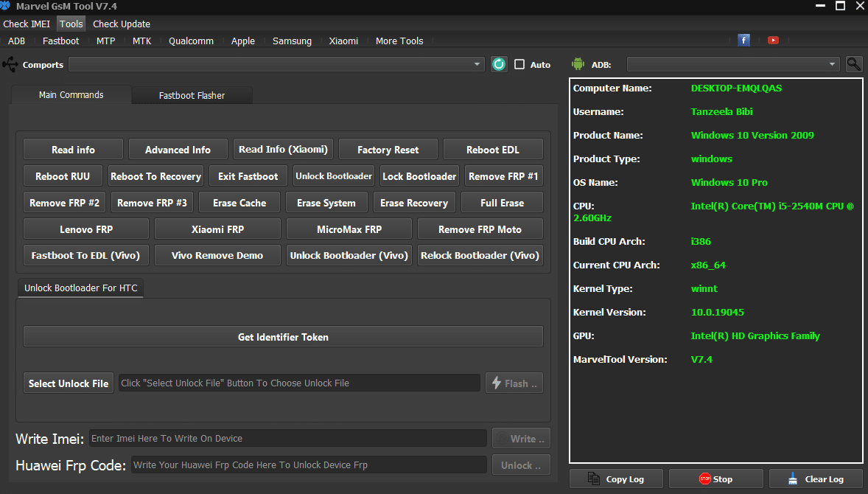
Task: Click the ADB search magnifier icon
Action: 853,64
